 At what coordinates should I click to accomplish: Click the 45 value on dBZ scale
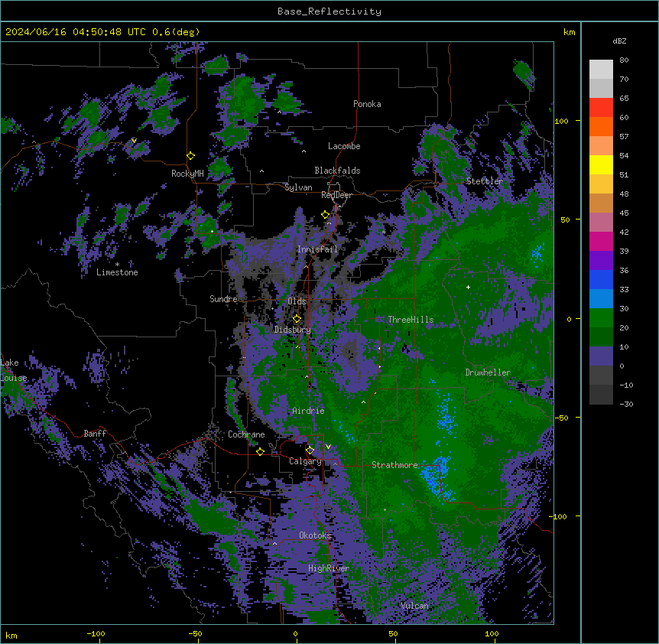[624, 213]
